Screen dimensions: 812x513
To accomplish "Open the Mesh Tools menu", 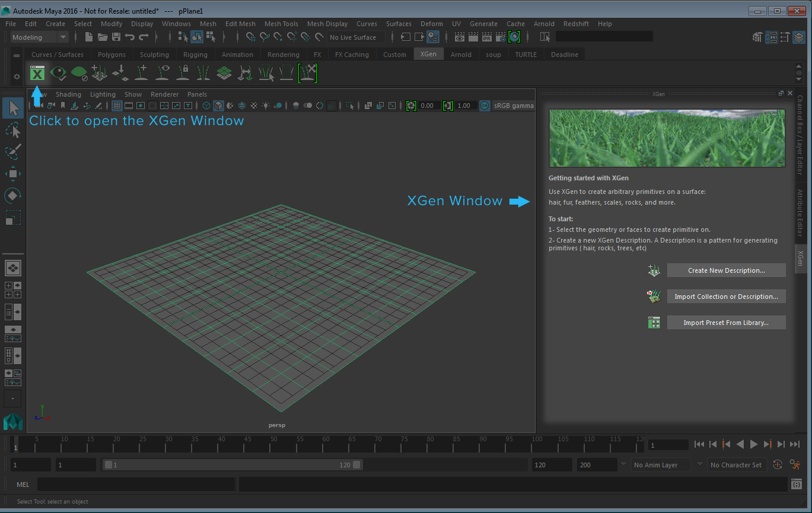I will point(281,24).
